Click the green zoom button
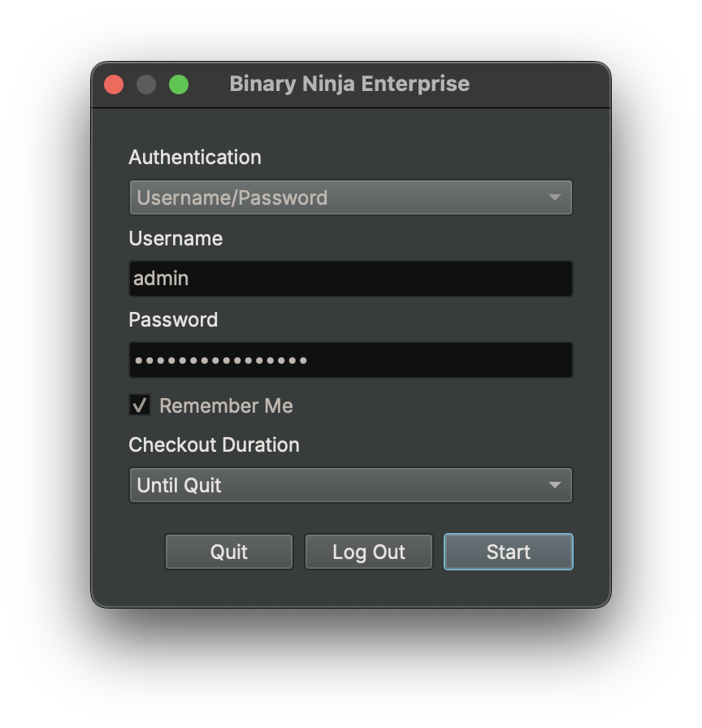 pos(179,84)
